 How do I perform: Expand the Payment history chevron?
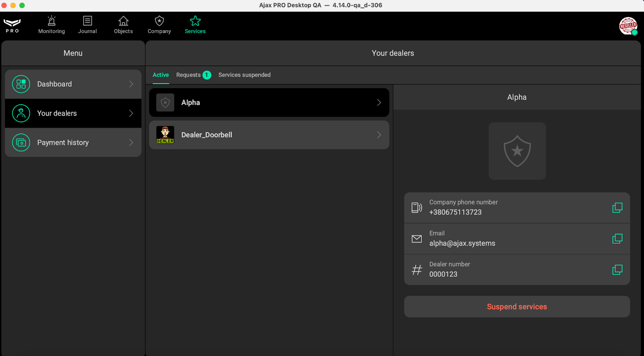click(x=131, y=143)
